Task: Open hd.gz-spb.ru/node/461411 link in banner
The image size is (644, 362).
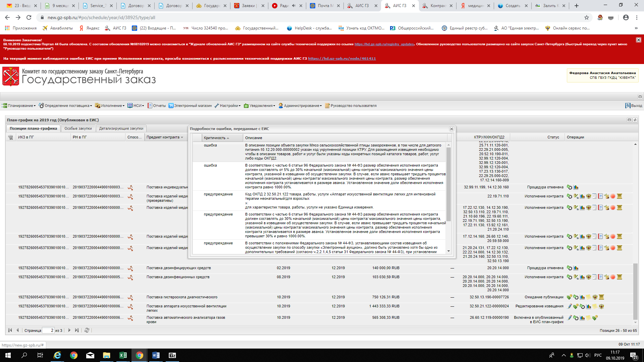Action: (342, 59)
